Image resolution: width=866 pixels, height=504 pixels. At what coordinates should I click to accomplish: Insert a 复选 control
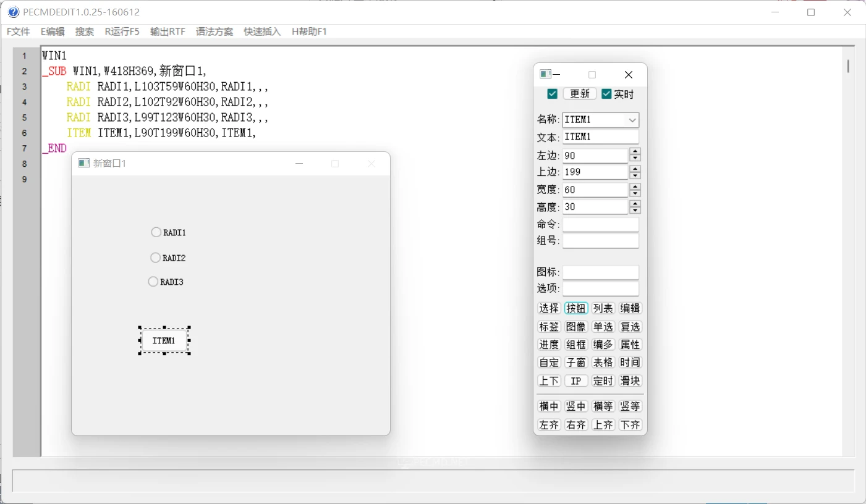[x=630, y=327]
